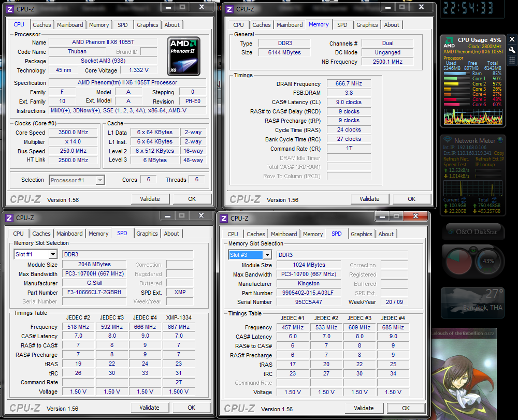Click Validate in the Memory-tab window
The width and height of the screenshot is (518, 420).
tap(370, 199)
